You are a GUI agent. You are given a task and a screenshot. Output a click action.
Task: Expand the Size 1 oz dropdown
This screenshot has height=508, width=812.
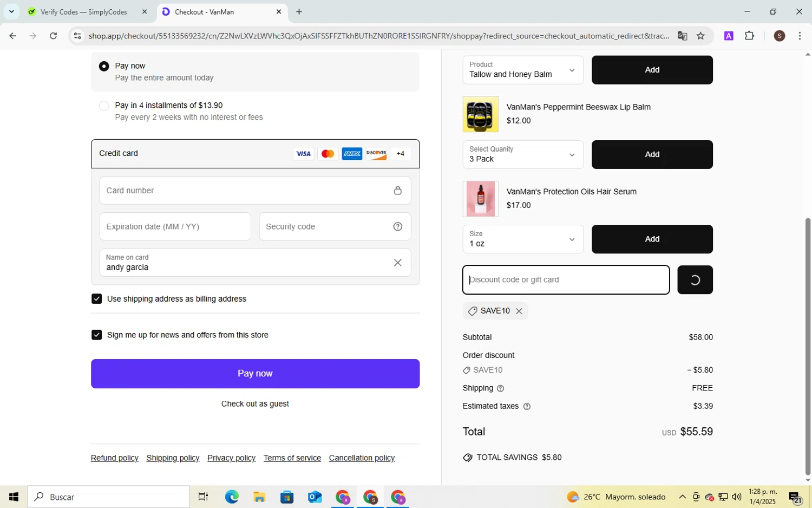click(523, 239)
